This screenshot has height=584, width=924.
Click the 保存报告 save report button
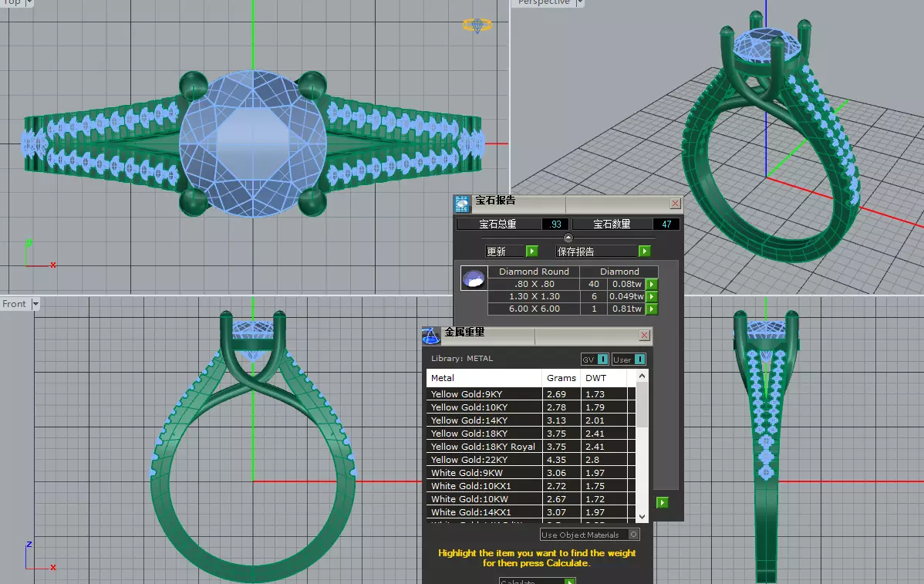click(x=596, y=251)
